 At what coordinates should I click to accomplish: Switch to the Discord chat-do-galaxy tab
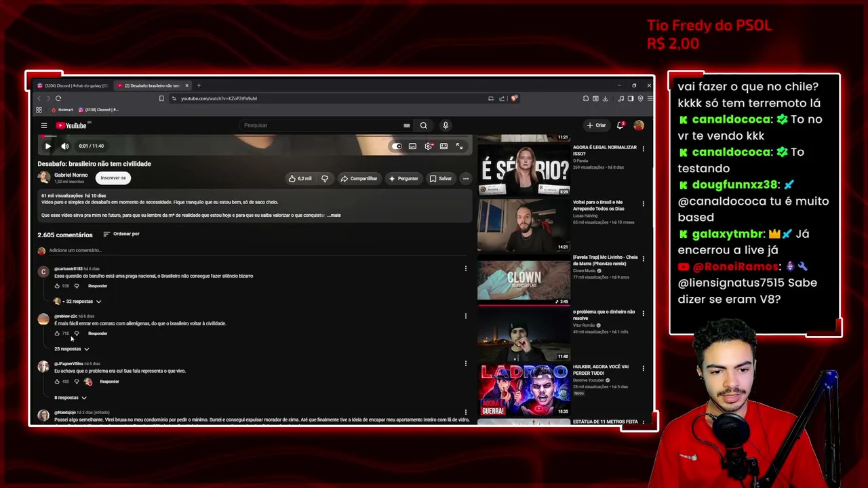[73, 85]
